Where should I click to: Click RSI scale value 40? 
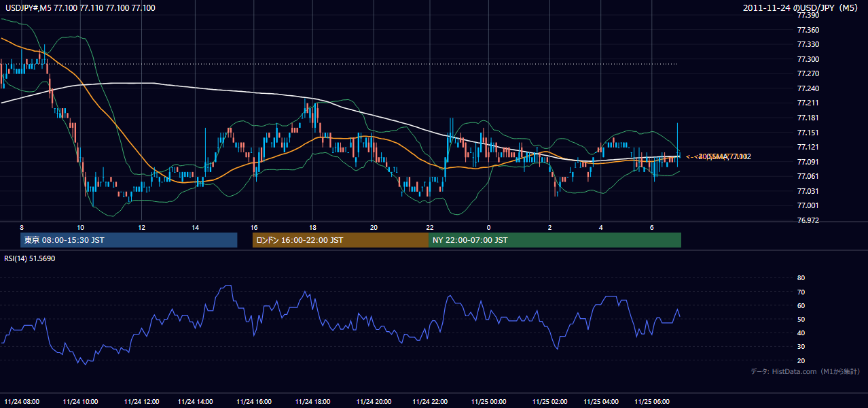coord(801,333)
